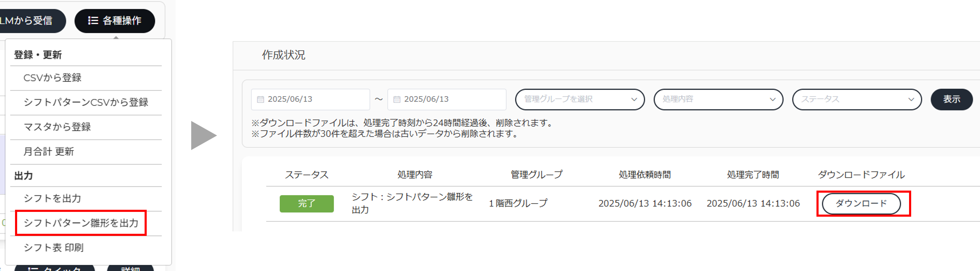
Task: Click the end date field 2025/06/13
Action: [447, 99]
